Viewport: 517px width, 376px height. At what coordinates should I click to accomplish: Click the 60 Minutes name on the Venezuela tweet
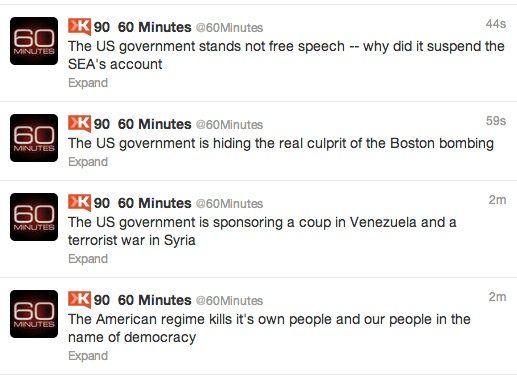click(155, 203)
